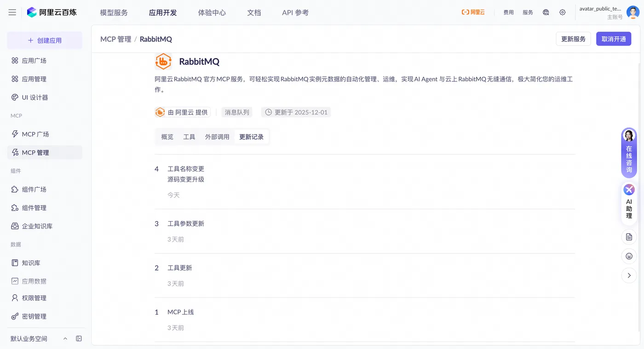
Task: Go to 组件管理 in the sidebar
Action: coord(45,208)
